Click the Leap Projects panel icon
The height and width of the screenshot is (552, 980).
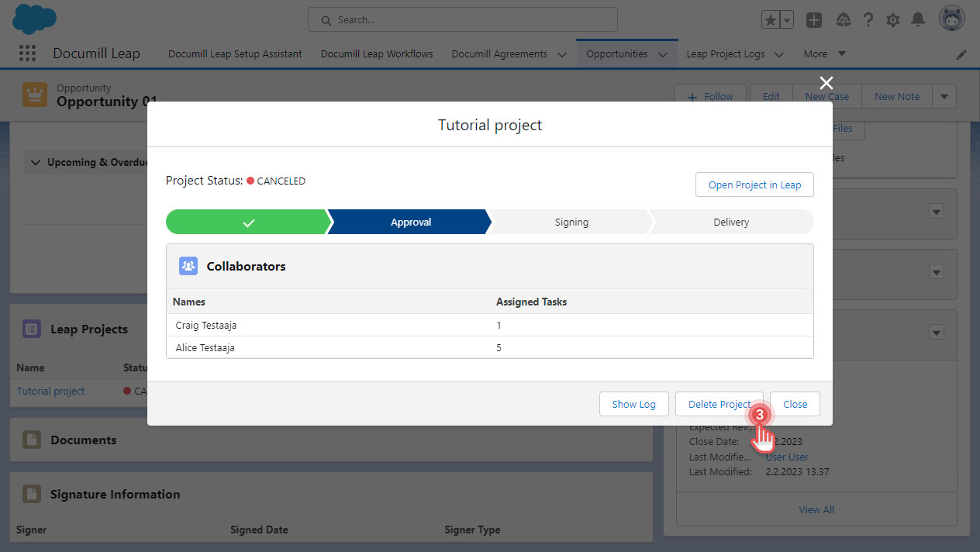click(x=31, y=329)
